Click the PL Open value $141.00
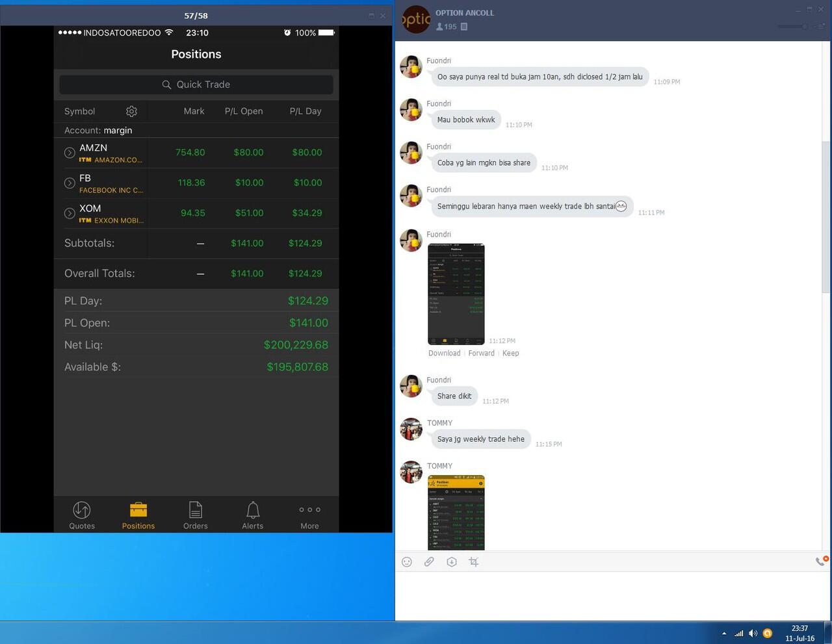832x644 pixels. pyautogui.click(x=309, y=323)
